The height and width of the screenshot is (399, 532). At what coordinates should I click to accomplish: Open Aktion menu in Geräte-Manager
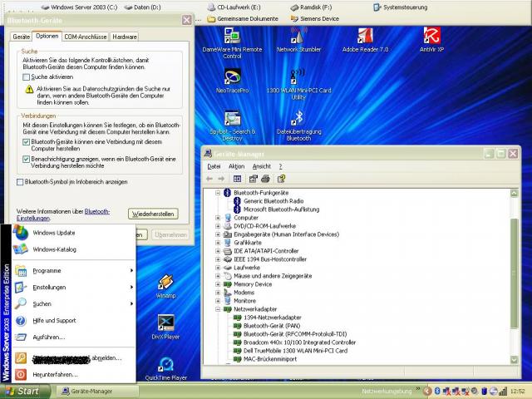(x=236, y=166)
